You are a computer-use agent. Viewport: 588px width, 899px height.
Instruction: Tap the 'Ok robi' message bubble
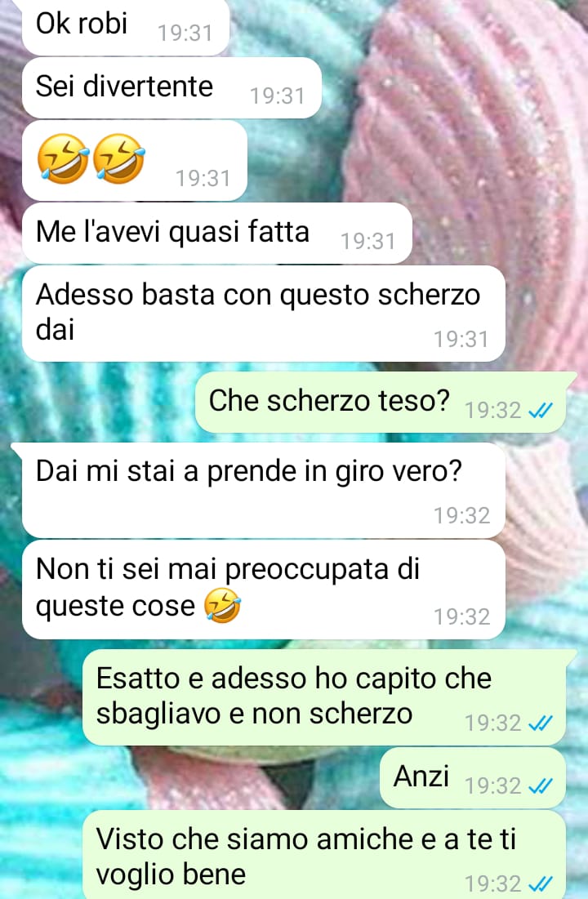tap(126, 26)
